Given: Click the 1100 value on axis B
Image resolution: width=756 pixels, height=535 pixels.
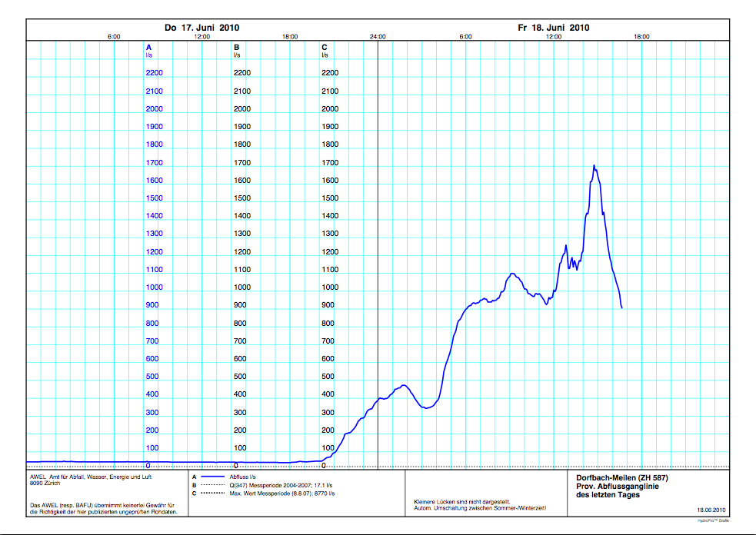Looking at the screenshot, I should (x=242, y=270).
